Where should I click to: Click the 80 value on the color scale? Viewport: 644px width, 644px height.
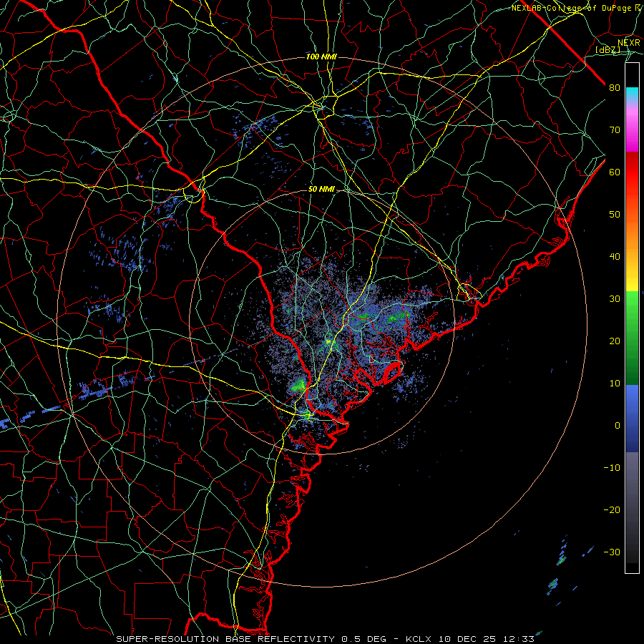[615, 88]
